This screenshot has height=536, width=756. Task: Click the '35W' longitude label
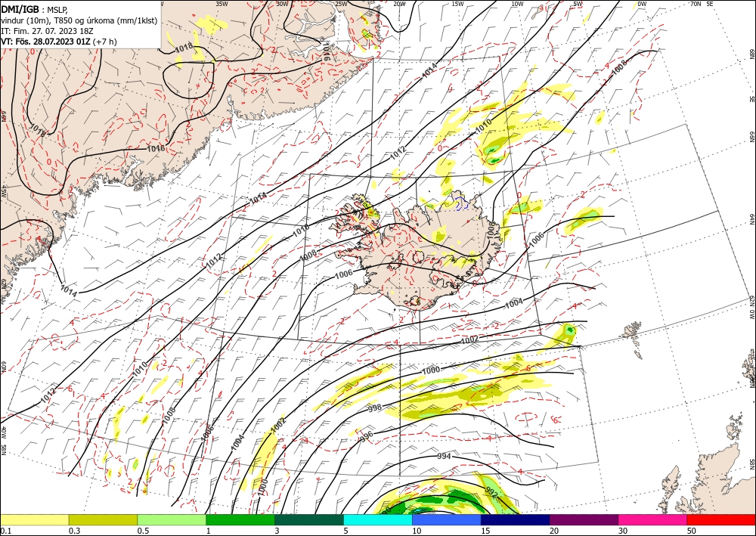[222, 3]
